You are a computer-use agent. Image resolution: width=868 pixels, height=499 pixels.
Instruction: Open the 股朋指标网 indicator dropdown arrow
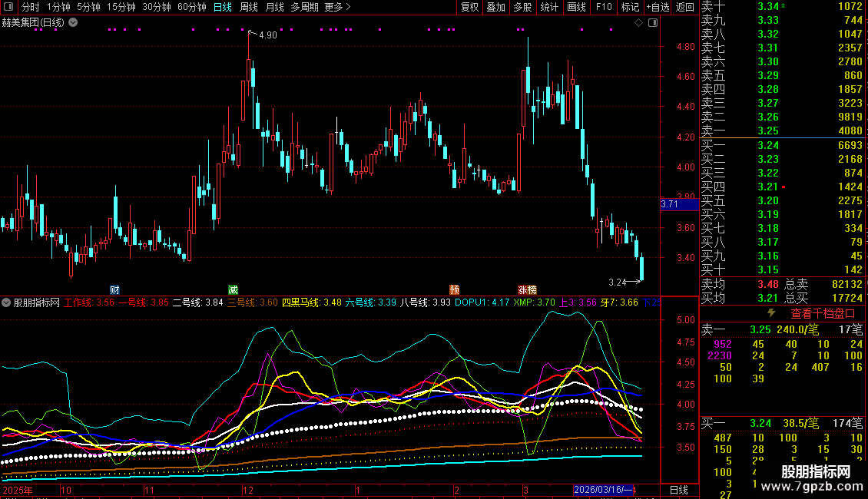7,302
